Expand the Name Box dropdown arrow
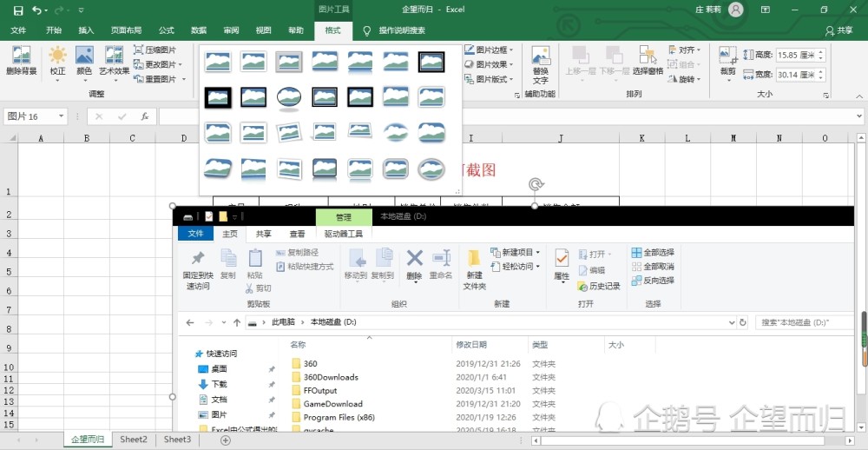 [61, 116]
